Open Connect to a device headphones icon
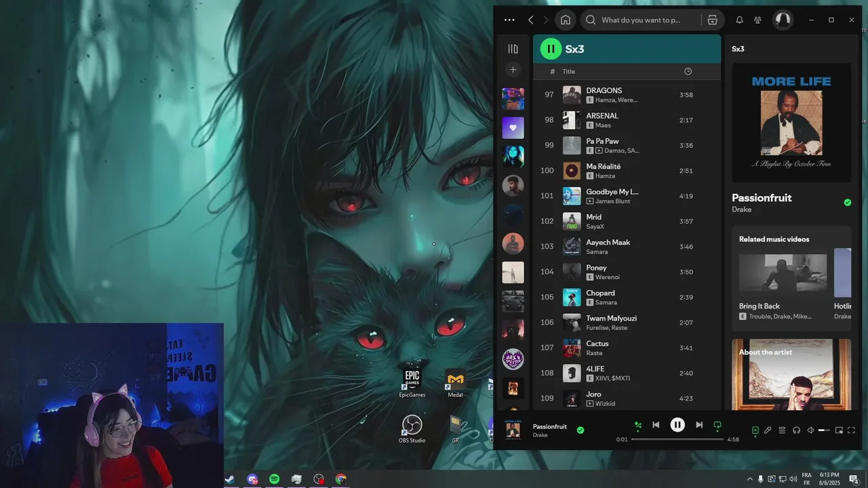Viewport: 868px width, 488px height. (x=796, y=430)
